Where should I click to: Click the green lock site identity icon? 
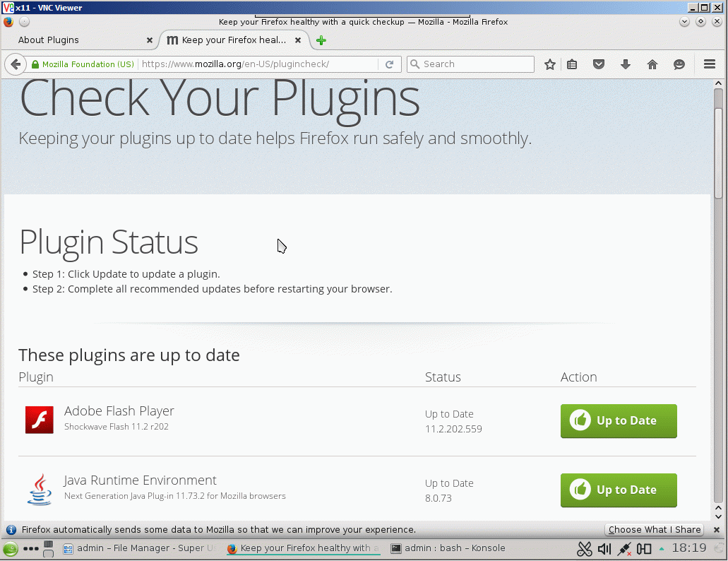coord(35,64)
